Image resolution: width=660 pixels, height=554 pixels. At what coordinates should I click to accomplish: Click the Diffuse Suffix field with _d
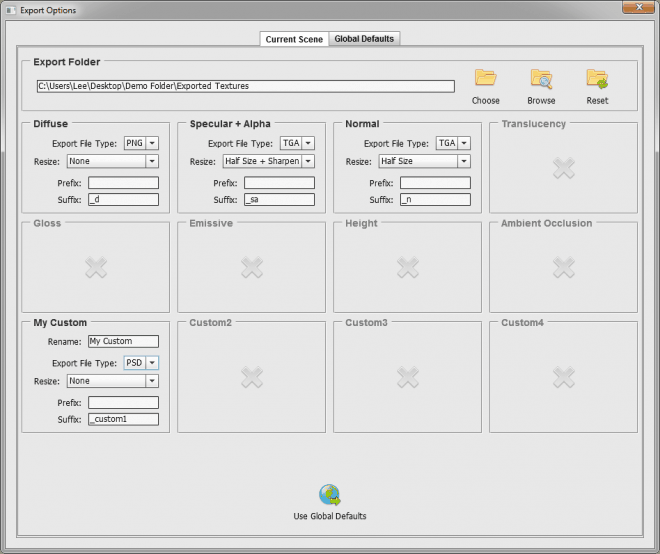(123, 200)
